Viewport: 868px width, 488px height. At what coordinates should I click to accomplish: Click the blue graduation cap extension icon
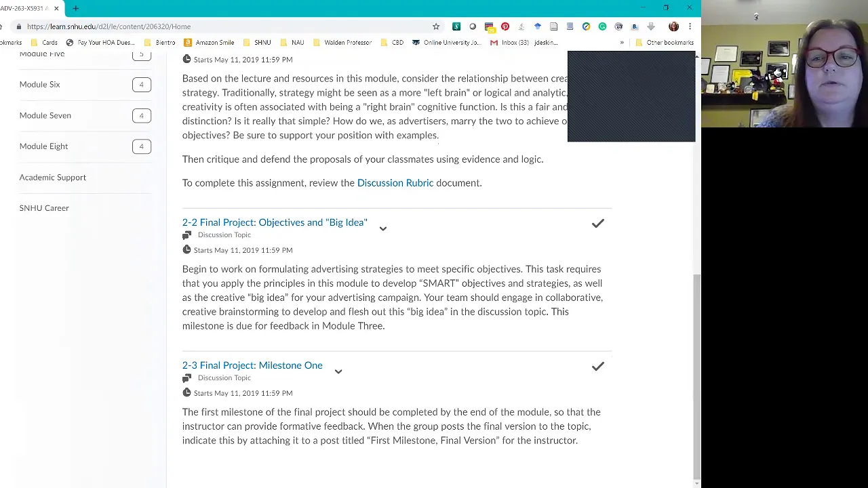coord(538,26)
